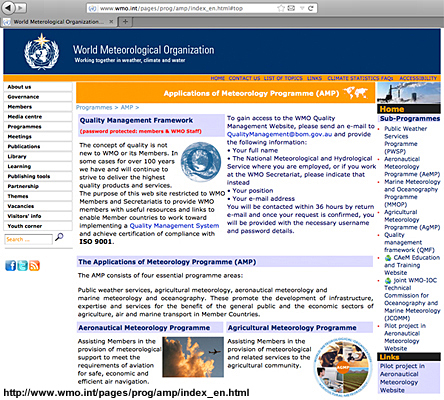The image size is (444, 400).
Task: Reload the page with the refresh icon
Action: (311, 8)
